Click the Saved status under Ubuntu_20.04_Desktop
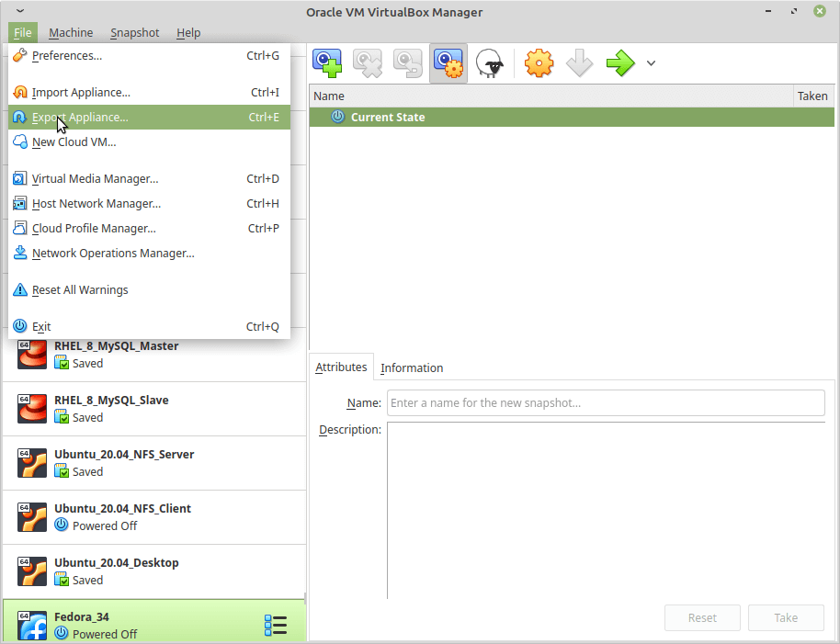 pyautogui.click(x=87, y=580)
